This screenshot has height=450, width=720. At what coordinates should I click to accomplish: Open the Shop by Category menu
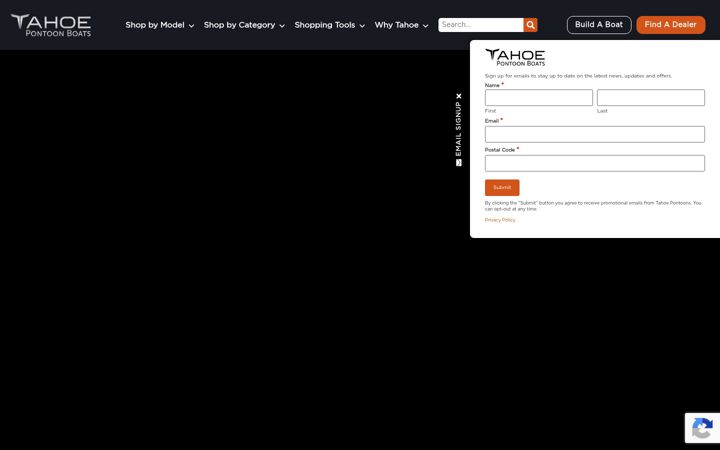coord(239,25)
